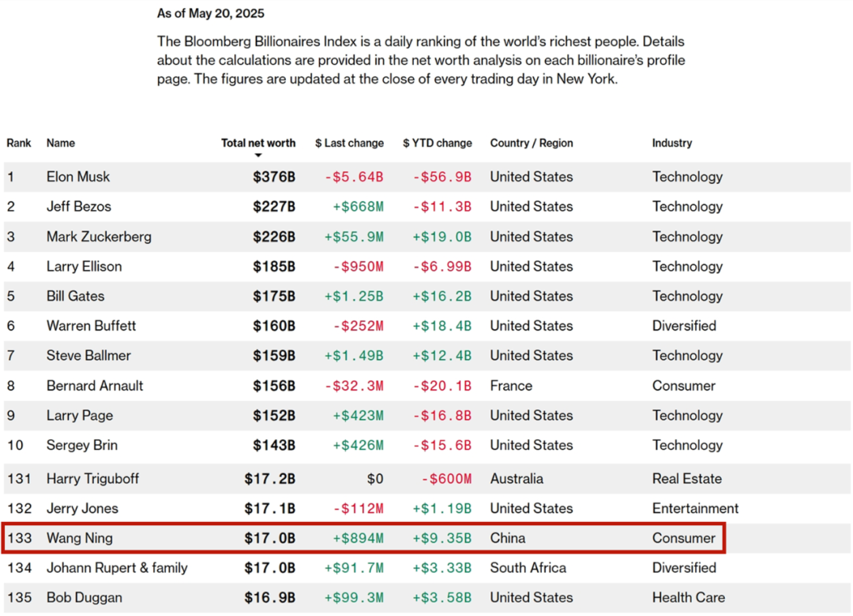Click on Larry Ellison's name

pos(84,267)
